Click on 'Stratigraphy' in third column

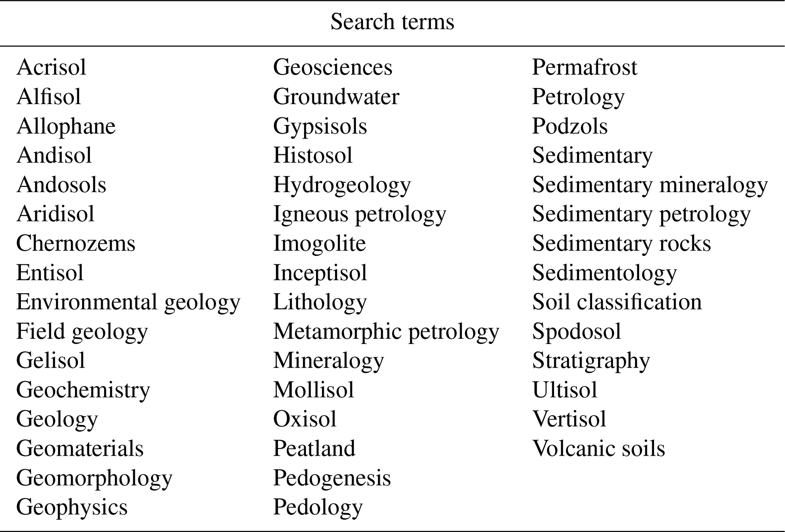tap(591, 361)
